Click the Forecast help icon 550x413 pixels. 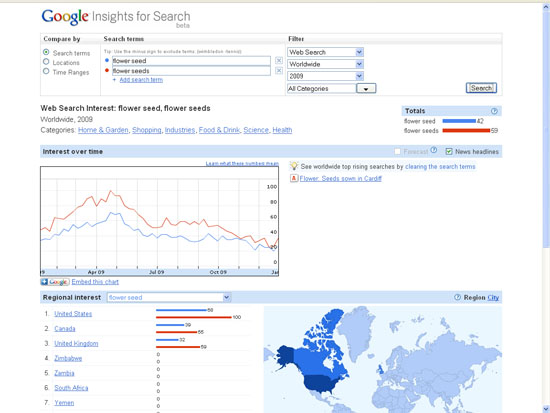pos(434,150)
